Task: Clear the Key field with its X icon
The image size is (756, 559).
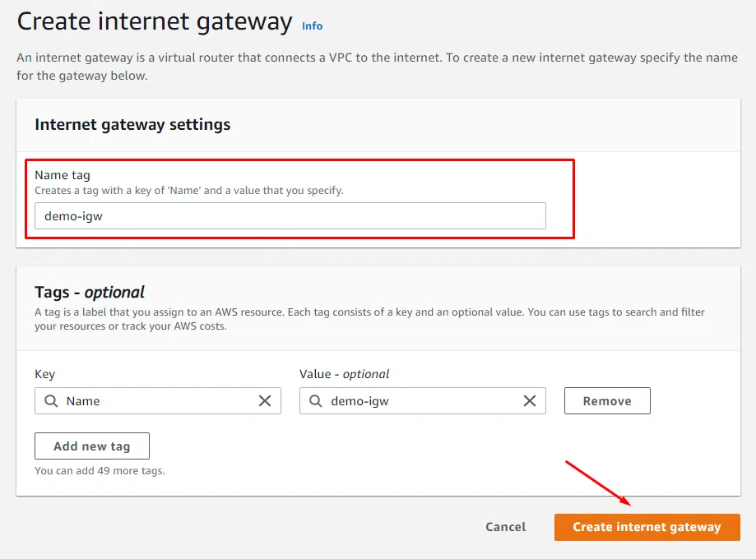Action: pos(265,400)
